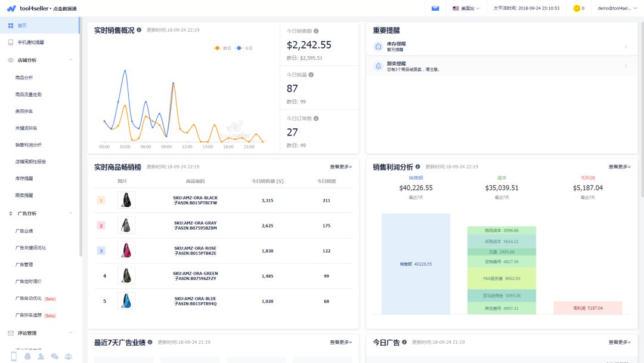
Task: Click the info icon beside 销售利润分析
Action: click(418, 167)
